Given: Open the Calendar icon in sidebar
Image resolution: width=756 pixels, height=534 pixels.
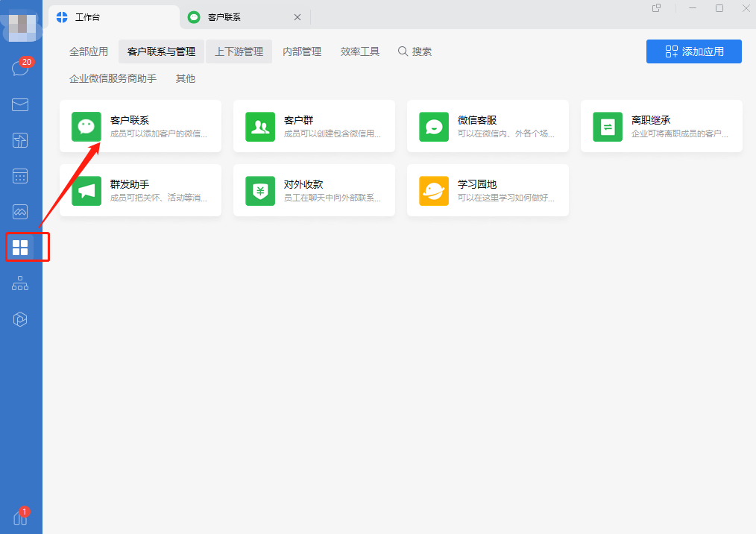Looking at the screenshot, I should [x=20, y=176].
